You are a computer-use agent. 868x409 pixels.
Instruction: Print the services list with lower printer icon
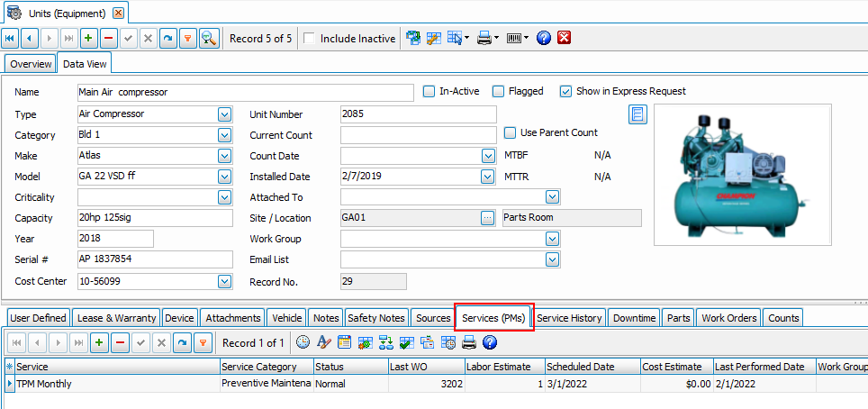(469, 342)
